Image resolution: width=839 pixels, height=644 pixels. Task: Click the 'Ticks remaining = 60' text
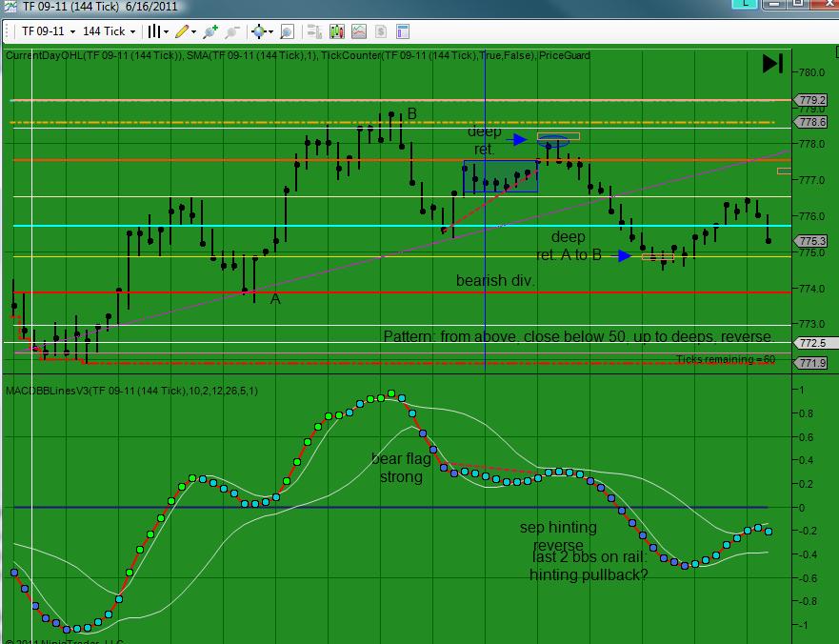(x=725, y=359)
